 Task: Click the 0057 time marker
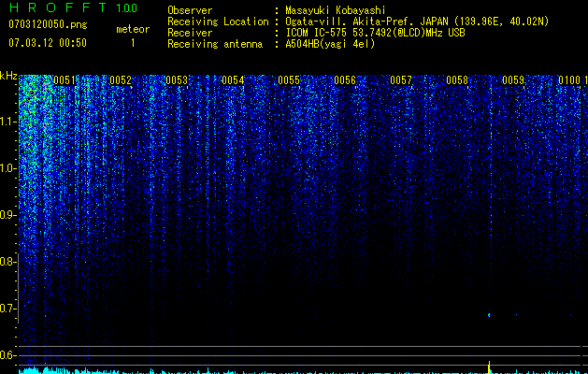[x=401, y=80]
